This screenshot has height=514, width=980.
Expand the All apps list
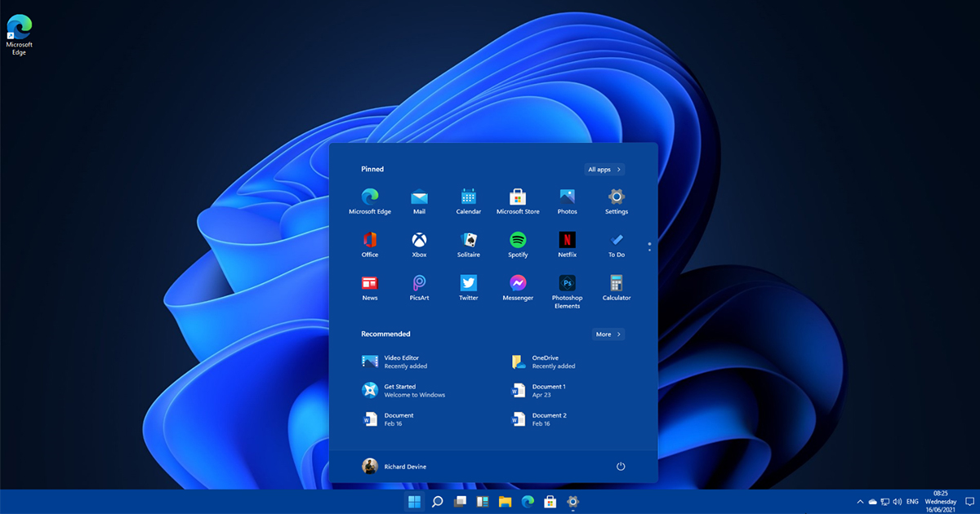[x=604, y=170]
